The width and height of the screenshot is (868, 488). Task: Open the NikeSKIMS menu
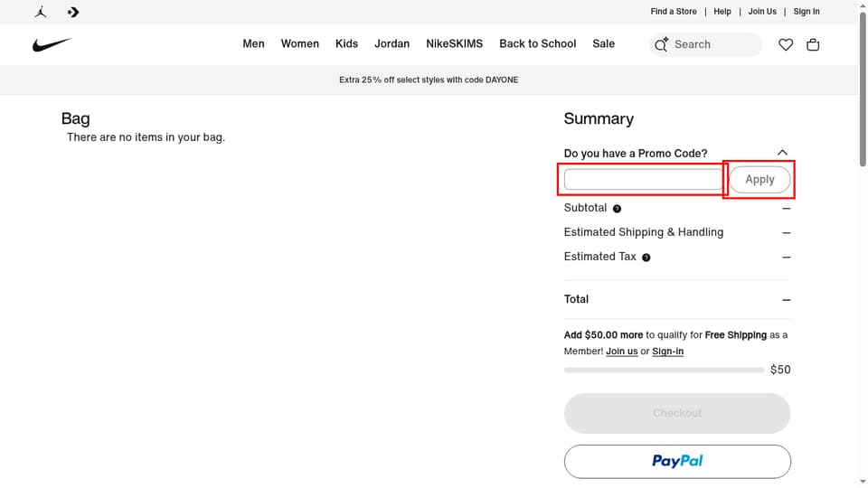point(455,43)
